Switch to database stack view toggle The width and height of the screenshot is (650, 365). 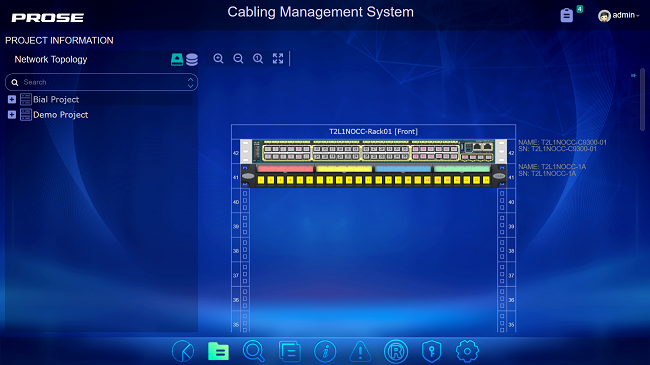tap(192, 59)
